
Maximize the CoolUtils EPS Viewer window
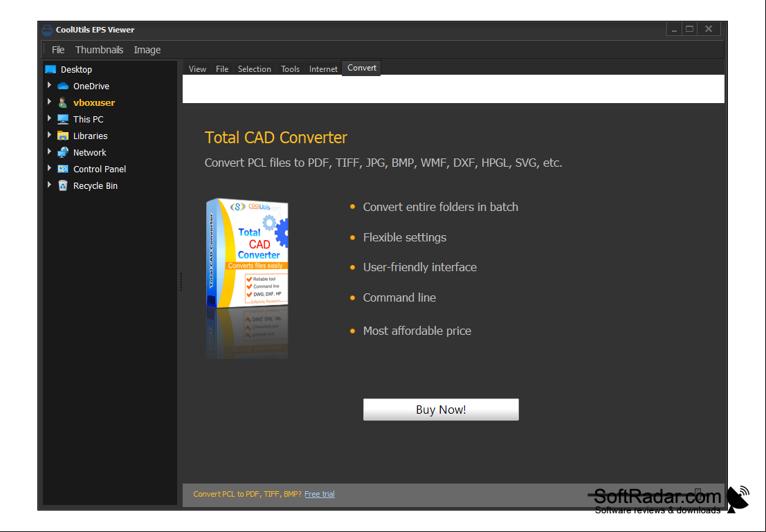[690, 29]
